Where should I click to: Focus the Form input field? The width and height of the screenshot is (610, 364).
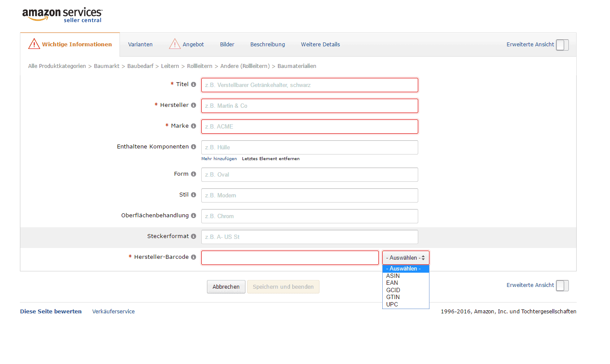click(x=310, y=174)
